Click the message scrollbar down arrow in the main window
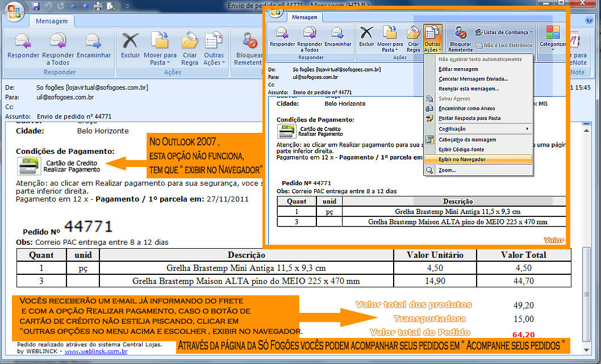Screen dimensions: 601x364 click(586, 350)
